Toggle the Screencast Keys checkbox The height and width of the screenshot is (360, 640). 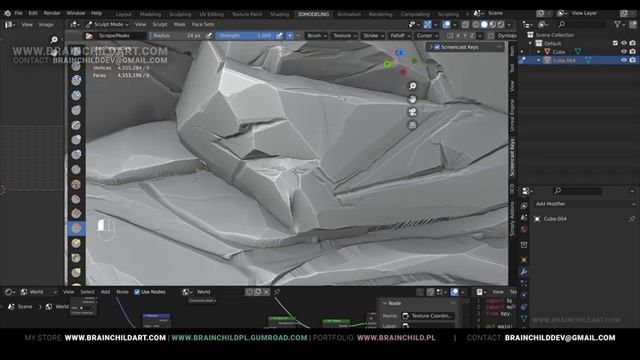tap(437, 47)
